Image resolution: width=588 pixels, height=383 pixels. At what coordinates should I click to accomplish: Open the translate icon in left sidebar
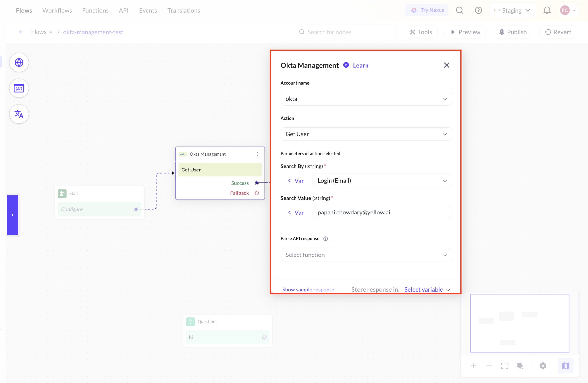point(19,114)
